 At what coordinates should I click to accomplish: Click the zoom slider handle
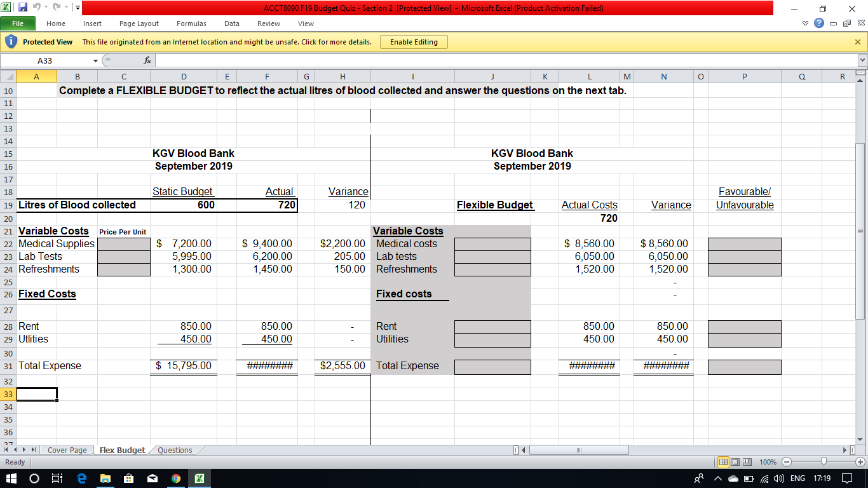pyautogui.click(x=824, y=462)
